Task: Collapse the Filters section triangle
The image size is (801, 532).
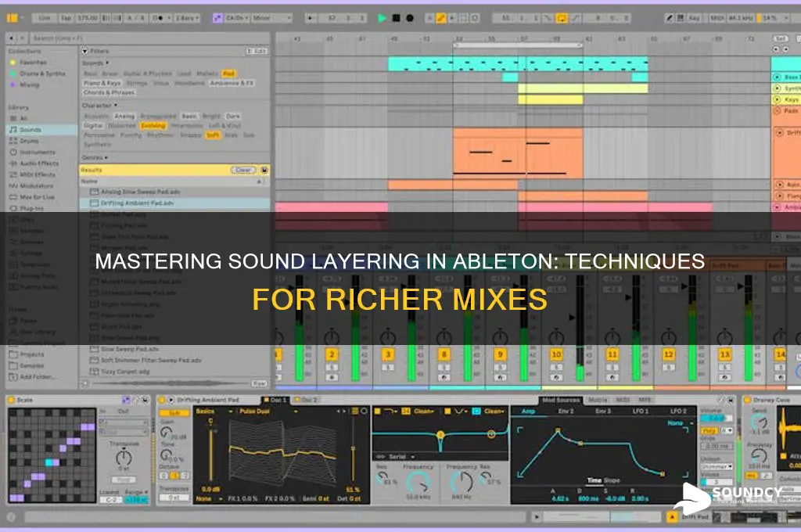Action: tap(84, 51)
